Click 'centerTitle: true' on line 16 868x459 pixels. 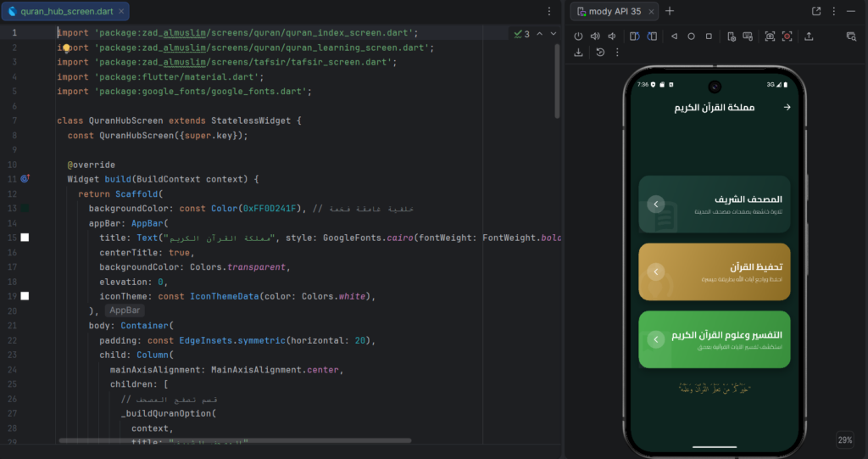(x=144, y=252)
